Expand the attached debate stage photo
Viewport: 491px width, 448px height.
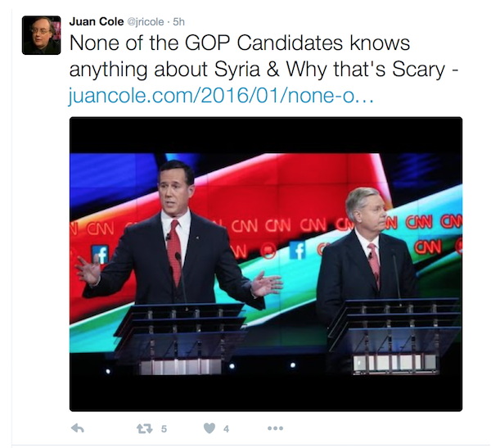(x=266, y=264)
